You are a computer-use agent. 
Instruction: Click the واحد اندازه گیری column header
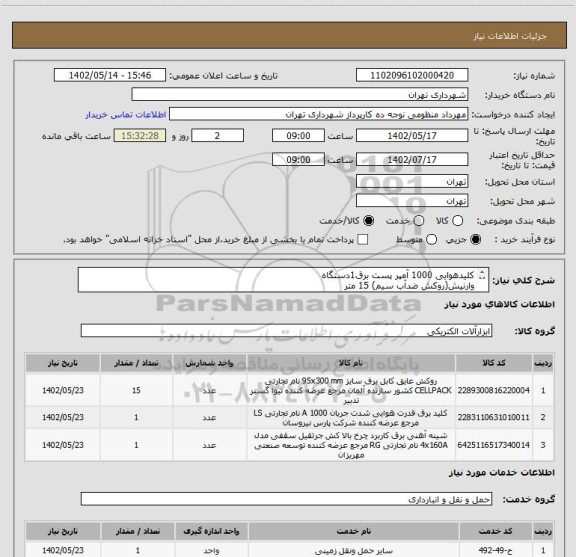tap(211, 531)
